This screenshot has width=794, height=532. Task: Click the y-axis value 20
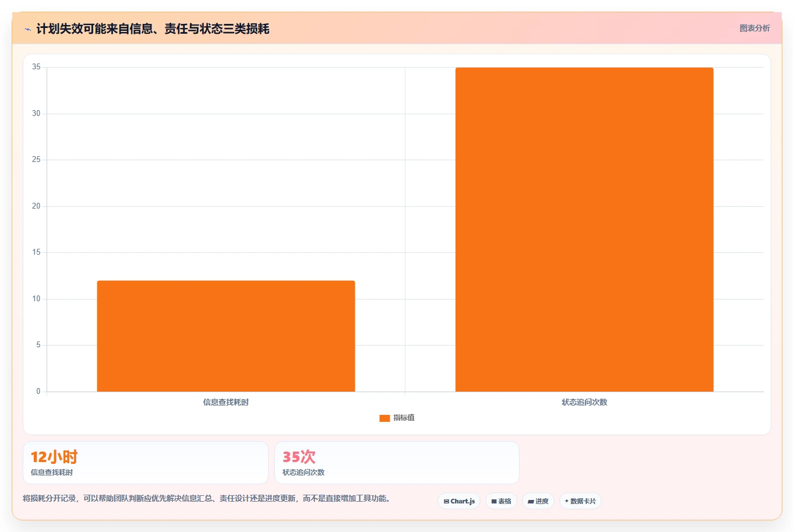click(x=36, y=206)
